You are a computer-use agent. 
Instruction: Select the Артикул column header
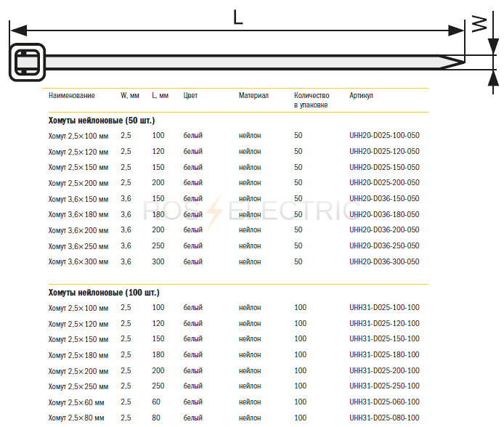pyautogui.click(x=361, y=95)
